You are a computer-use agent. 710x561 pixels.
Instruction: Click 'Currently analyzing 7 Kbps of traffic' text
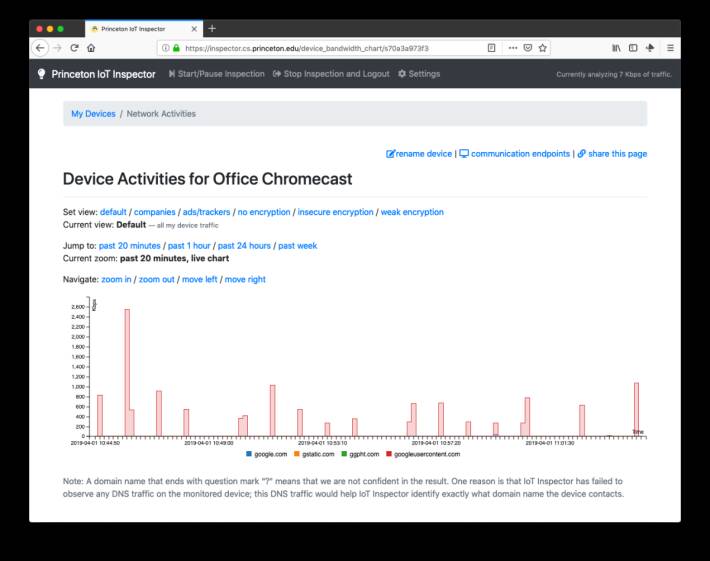tap(614, 74)
